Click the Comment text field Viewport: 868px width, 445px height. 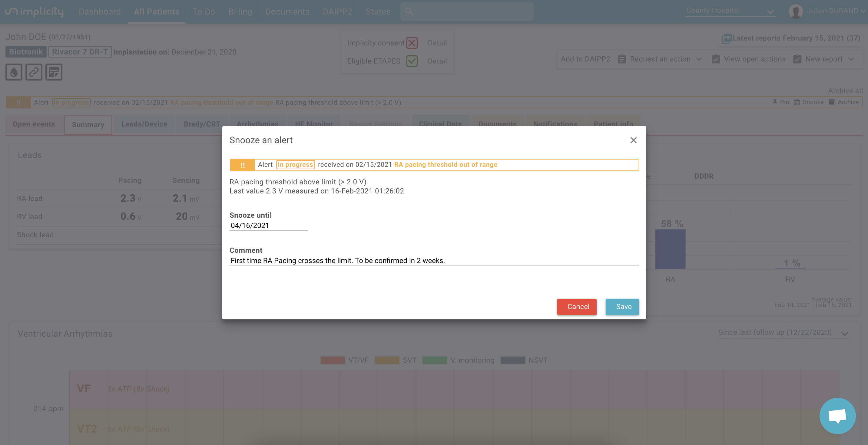[434, 261]
